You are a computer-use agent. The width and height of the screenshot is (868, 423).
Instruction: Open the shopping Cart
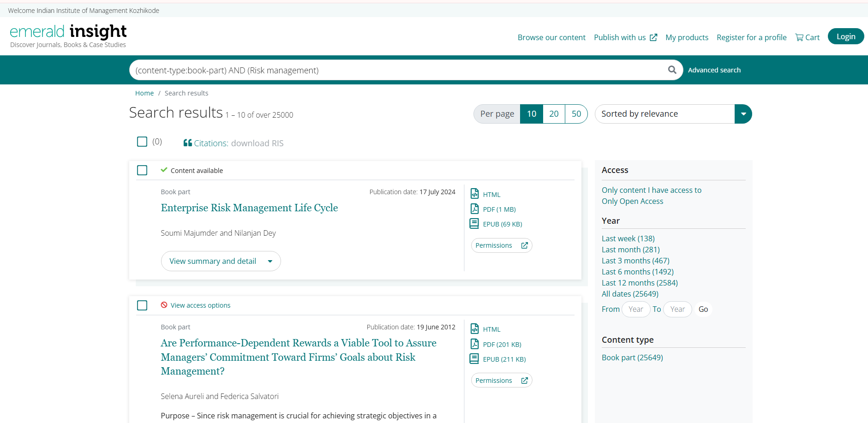807,37
